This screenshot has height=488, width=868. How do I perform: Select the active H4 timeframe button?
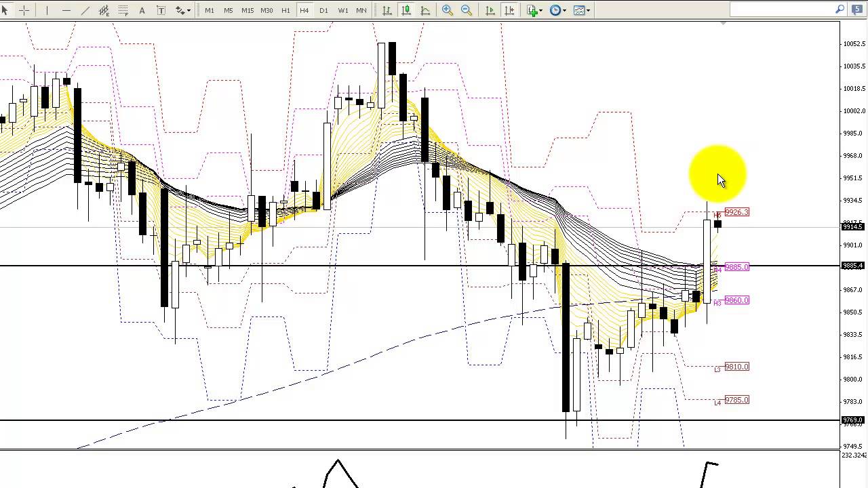pyautogui.click(x=304, y=10)
